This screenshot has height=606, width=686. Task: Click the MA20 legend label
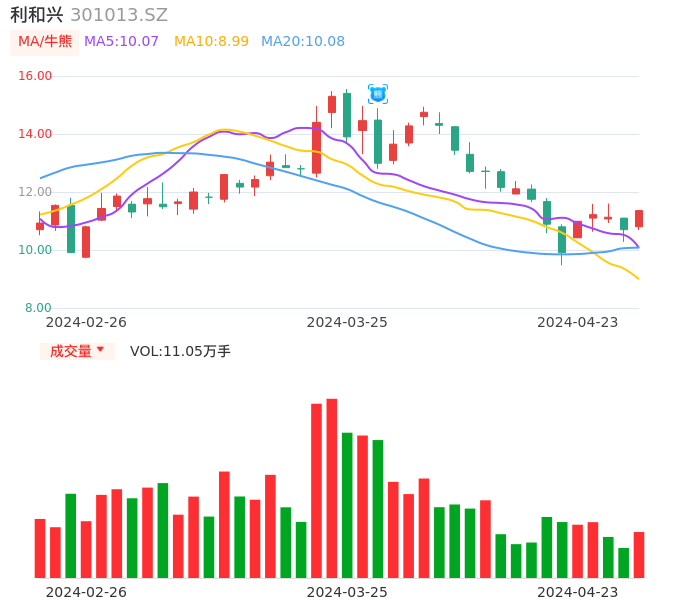(x=302, y=42)
